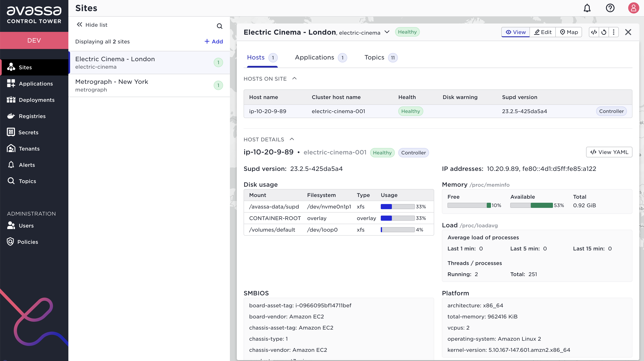The width and height of the screenshot is (644, 361).
Task: Click the board-asset-tag SMBIOS entry
Action: point(300,305)
